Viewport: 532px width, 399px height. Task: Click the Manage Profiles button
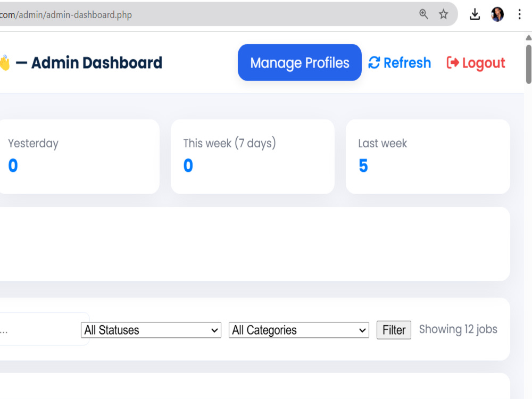coord(300,62)
